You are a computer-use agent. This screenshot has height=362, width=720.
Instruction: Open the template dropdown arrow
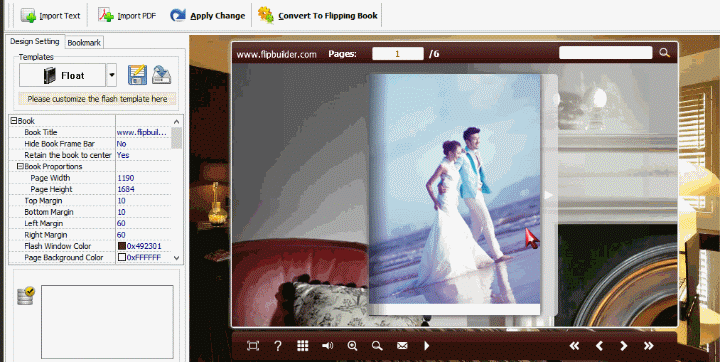(112, 75)
